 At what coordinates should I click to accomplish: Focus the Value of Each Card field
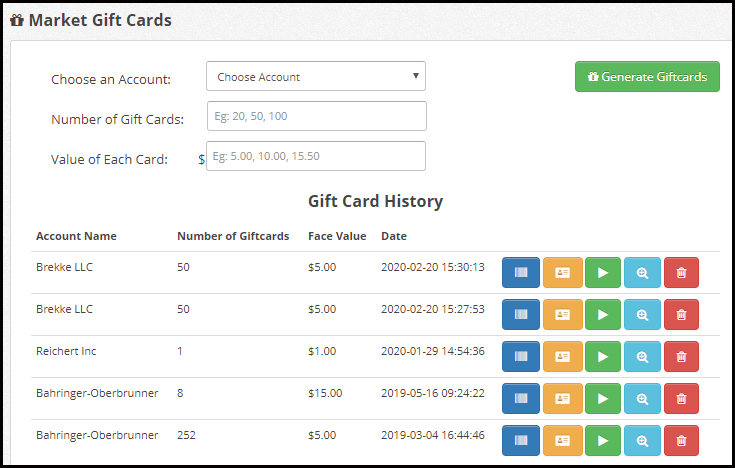316,156
